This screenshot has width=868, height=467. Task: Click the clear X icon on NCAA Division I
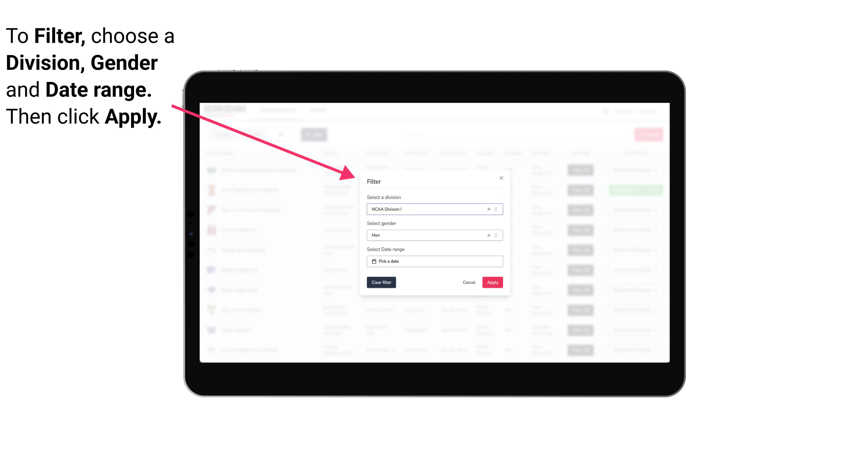(x=488, y=209)
